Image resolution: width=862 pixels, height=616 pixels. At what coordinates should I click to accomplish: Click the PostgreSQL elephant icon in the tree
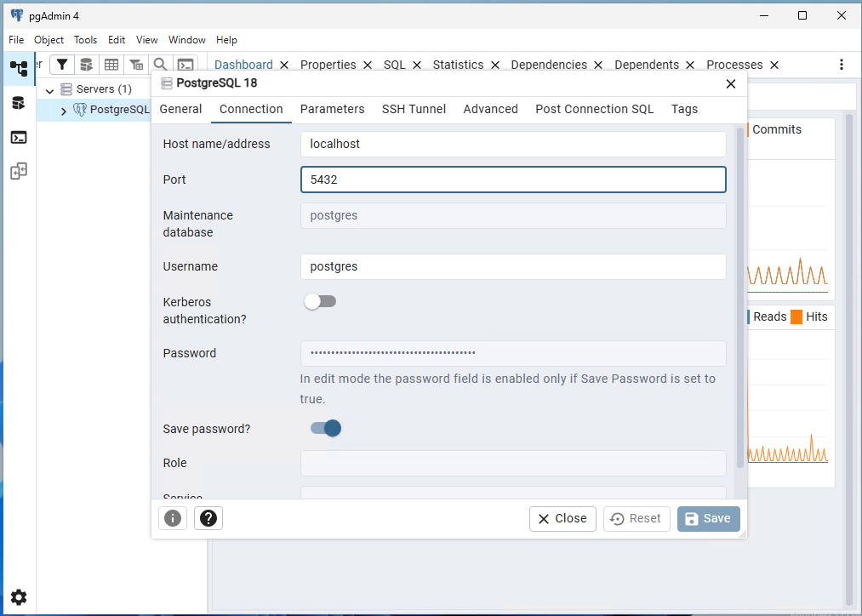tap(80, 110)
